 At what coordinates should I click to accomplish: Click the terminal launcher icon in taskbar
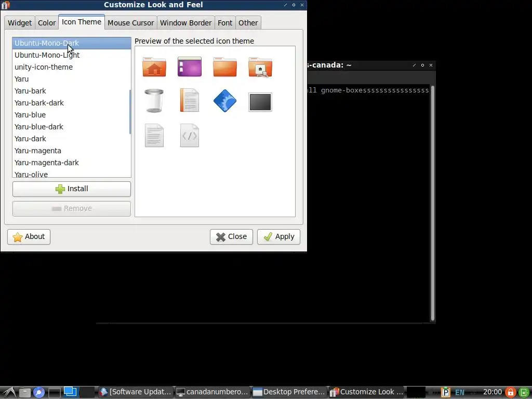point(54,392)
